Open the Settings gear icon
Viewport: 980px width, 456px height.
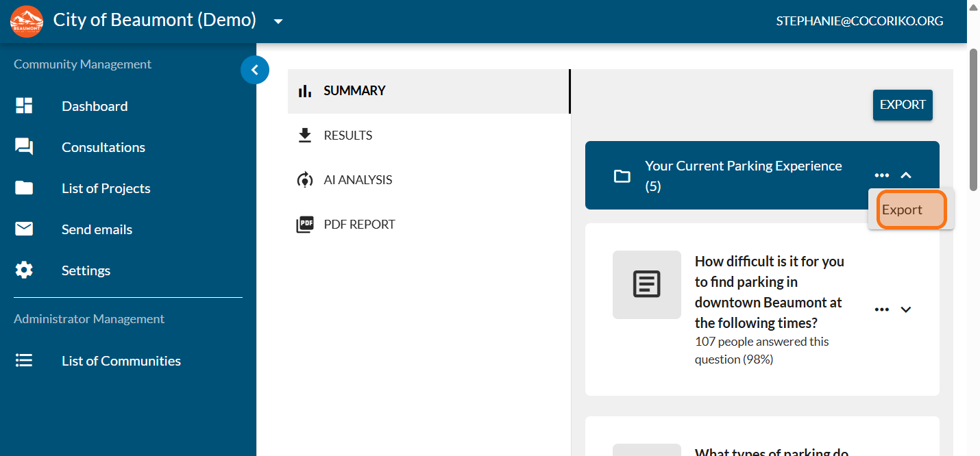(x=24, y=270)
